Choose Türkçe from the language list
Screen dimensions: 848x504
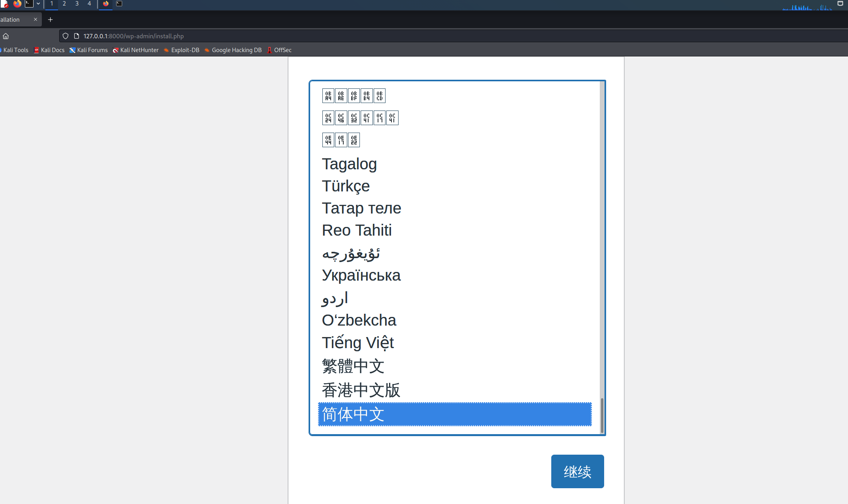[346, 186]
